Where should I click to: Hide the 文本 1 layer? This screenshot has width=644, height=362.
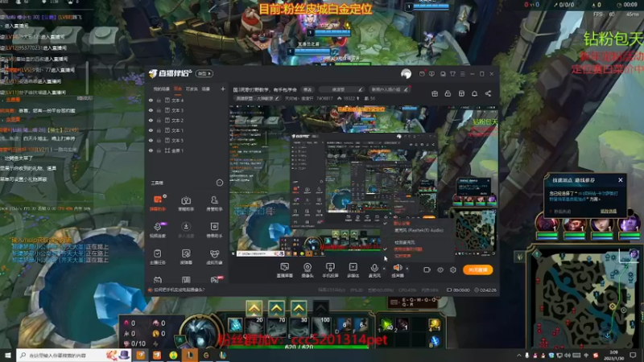[151, 130]
